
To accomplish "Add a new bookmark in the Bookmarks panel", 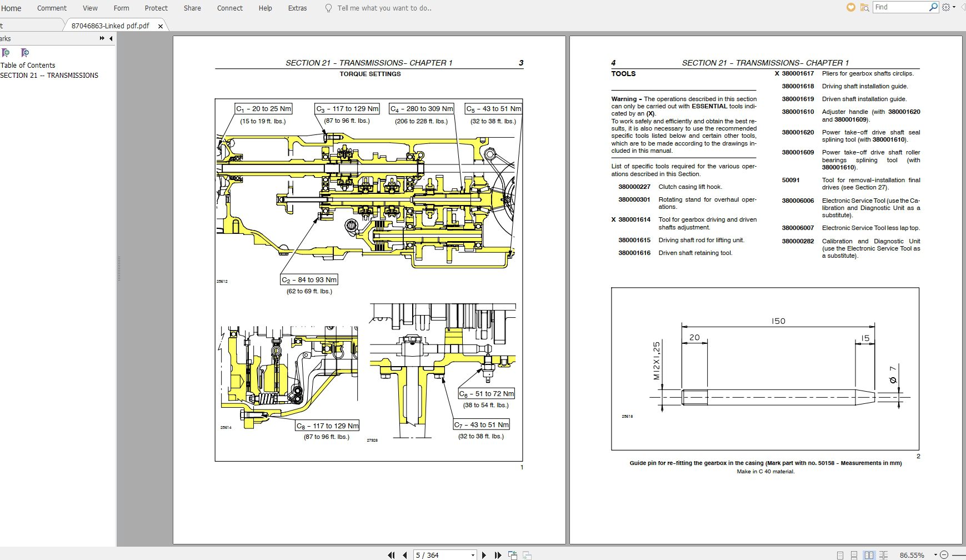I will point(6,53).
